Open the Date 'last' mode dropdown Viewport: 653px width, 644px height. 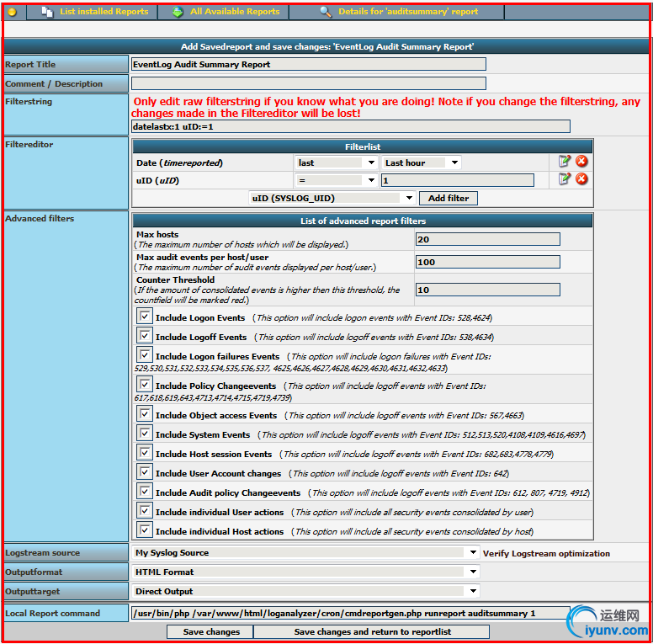click(x=336, y=162)
